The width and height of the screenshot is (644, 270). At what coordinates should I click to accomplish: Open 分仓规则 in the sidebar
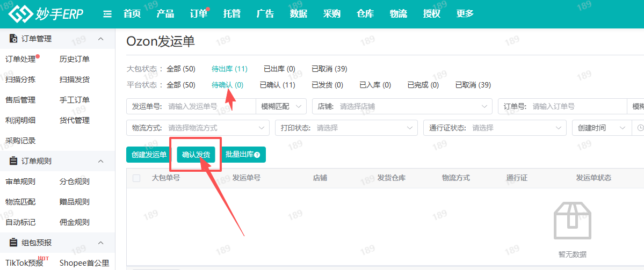pos(74,181)
